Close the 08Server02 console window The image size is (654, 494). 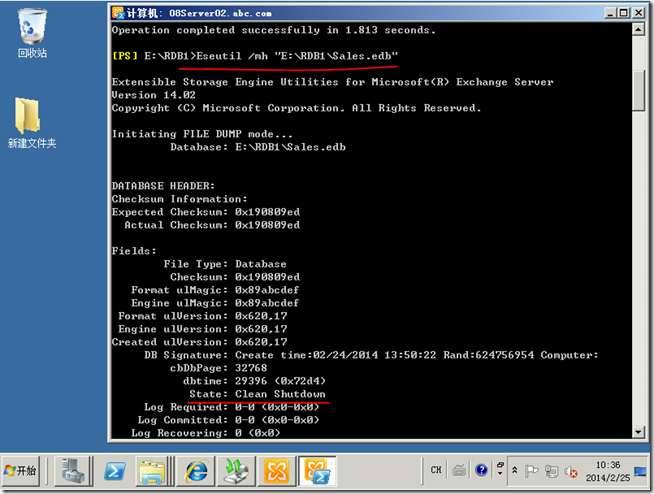pos(638,13)
